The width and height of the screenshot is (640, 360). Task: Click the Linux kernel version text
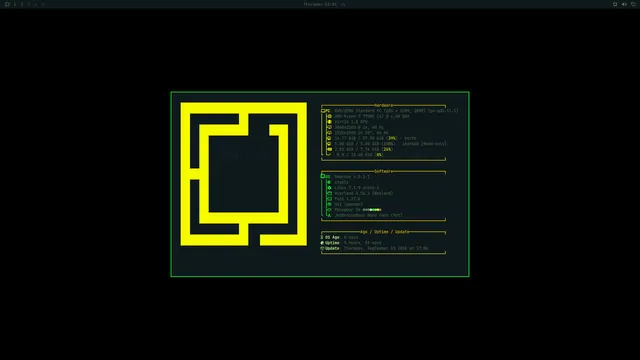(356, 188)
